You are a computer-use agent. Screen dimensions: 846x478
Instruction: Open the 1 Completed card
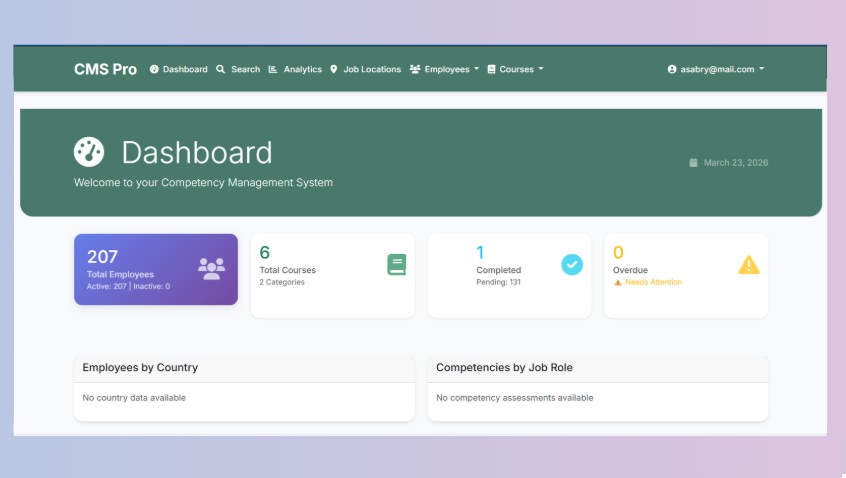click(x=509, y=276)
